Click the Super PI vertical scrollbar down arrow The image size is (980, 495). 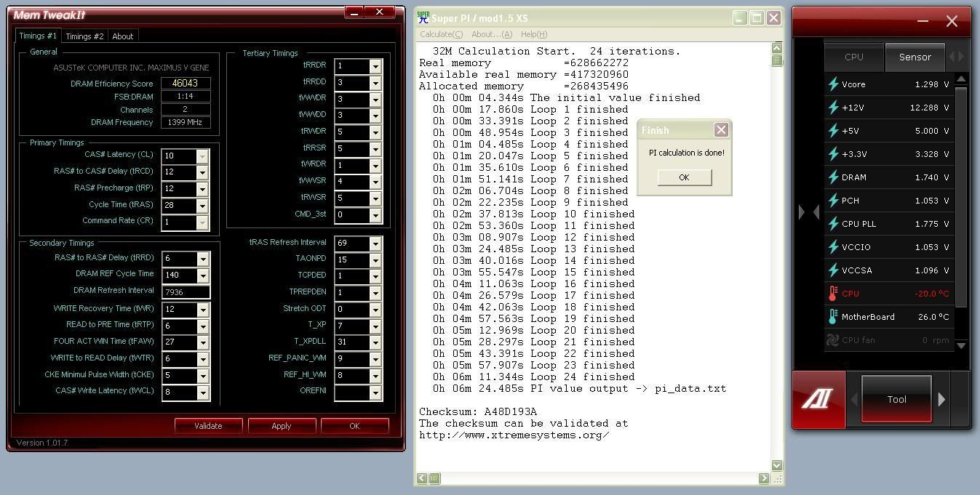pos(777,465)
